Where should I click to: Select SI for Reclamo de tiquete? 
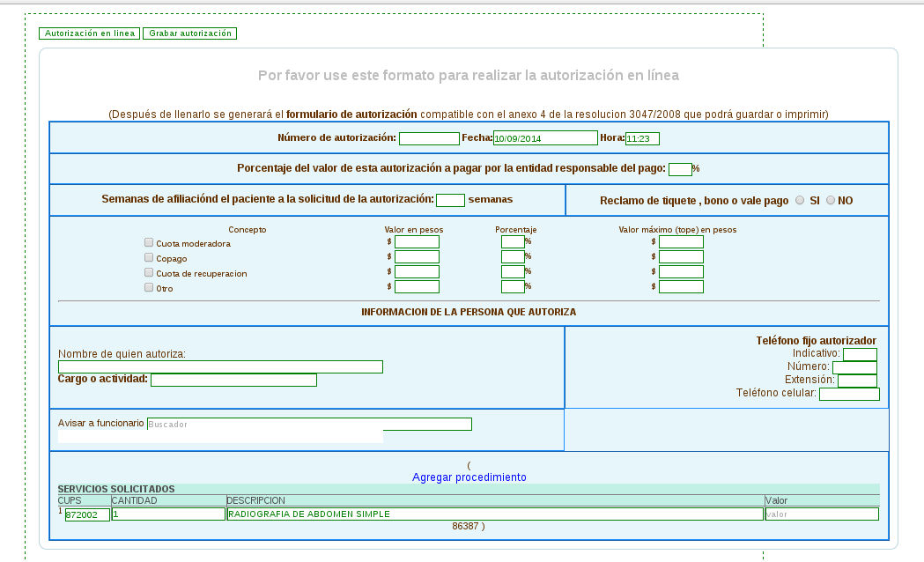pos(800,200)
